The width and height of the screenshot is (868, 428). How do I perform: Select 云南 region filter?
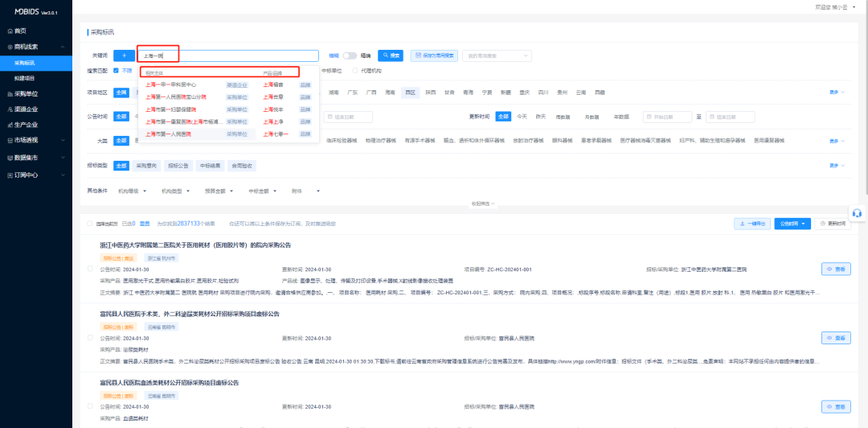[581, 93]
